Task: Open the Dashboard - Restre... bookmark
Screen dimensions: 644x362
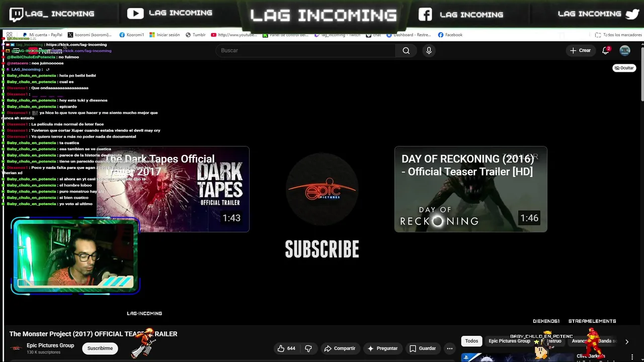Action: [x=409, y=35]
